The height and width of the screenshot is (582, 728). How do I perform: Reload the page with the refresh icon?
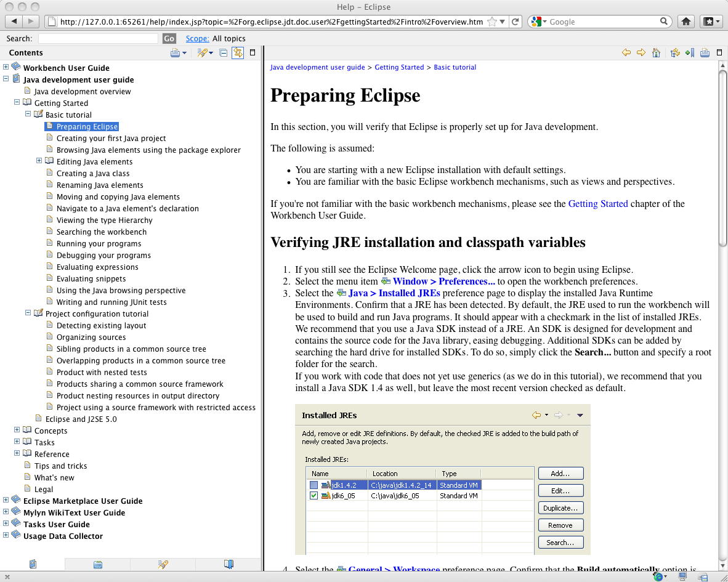point(516,22)
